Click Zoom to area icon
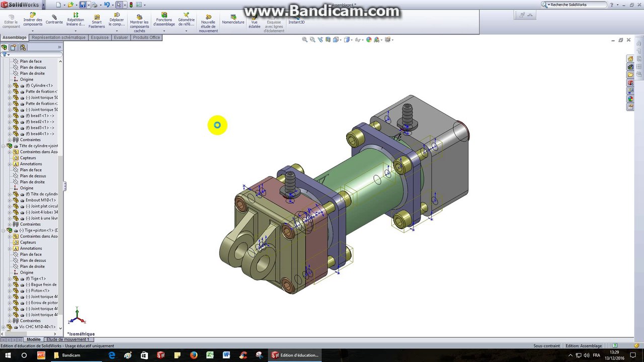Screen dimensions: 644x362 coord(312,40)
